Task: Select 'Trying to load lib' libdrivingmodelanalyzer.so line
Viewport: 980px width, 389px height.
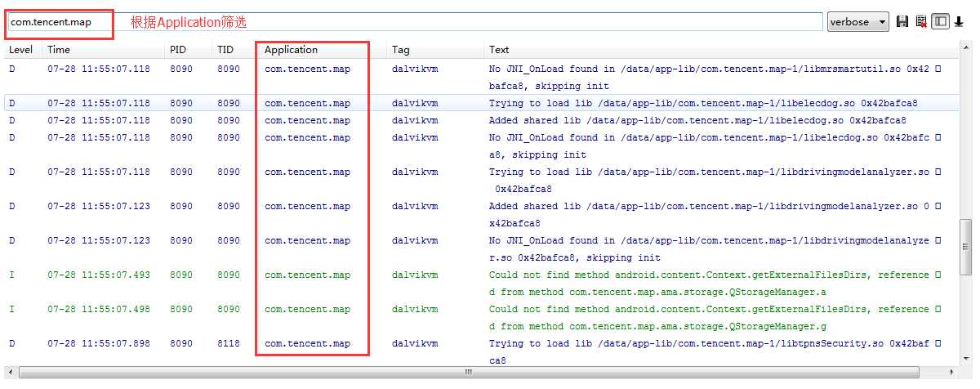Action: pos(482,181)
